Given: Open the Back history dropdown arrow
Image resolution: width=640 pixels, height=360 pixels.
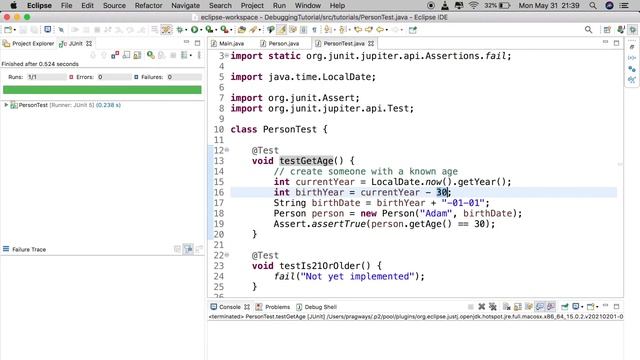Looking at the screenshot, I should point(387,30).
